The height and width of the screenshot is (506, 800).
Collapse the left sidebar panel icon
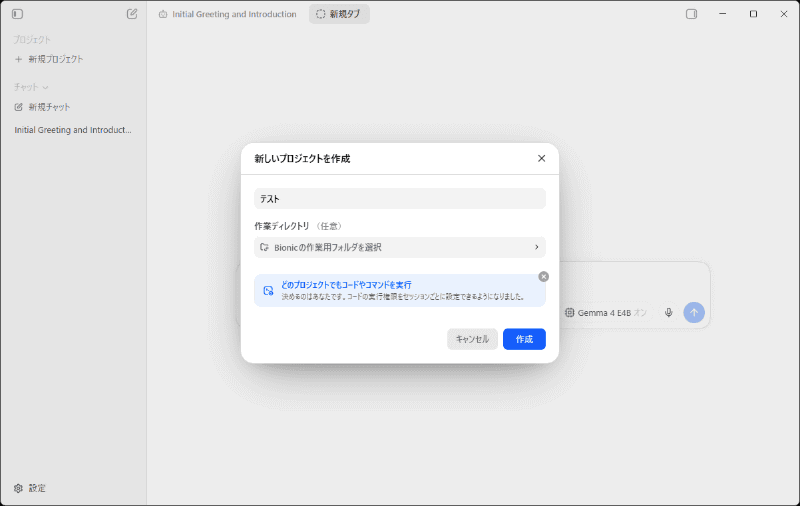point(17,14)
